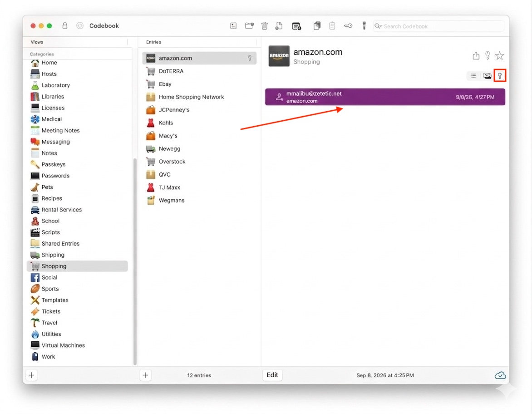Click the flashlight toolbar icon
This screenshot has height=414, width=532.
[364, 26]
